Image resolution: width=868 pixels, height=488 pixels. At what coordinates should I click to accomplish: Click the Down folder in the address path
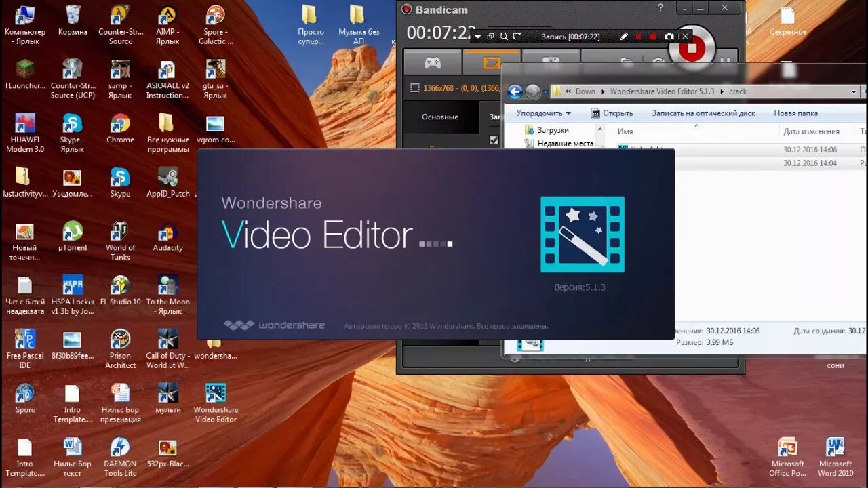[585, 91]
